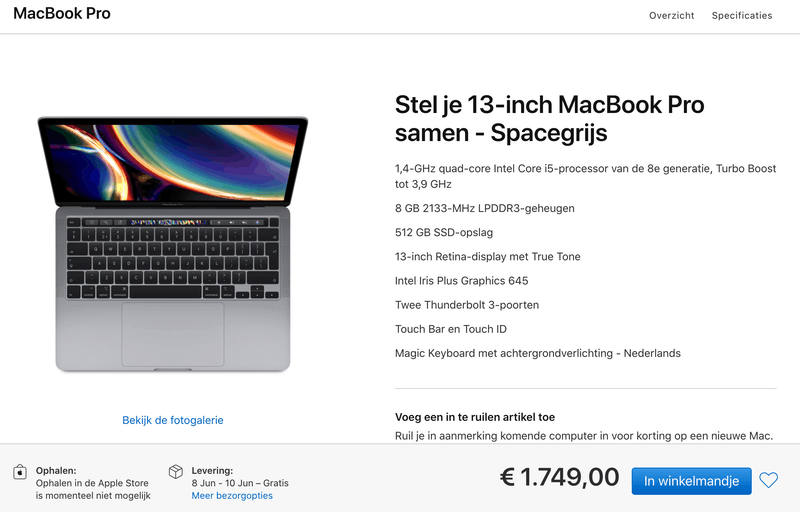Click the 8 GB 2133-MHz LPDDR3-geheugen line
Viewport: 800px width, 512px height.
[x=484, y=208]
